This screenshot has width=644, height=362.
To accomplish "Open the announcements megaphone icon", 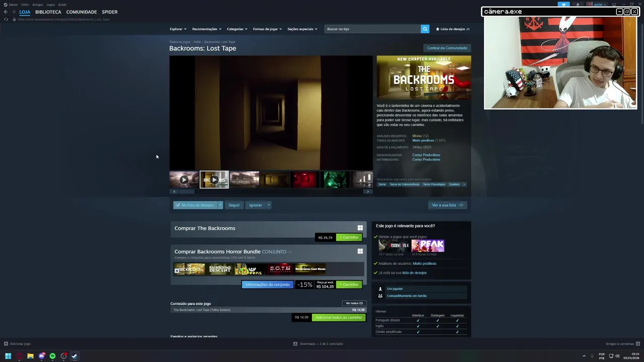I will 563,5.
